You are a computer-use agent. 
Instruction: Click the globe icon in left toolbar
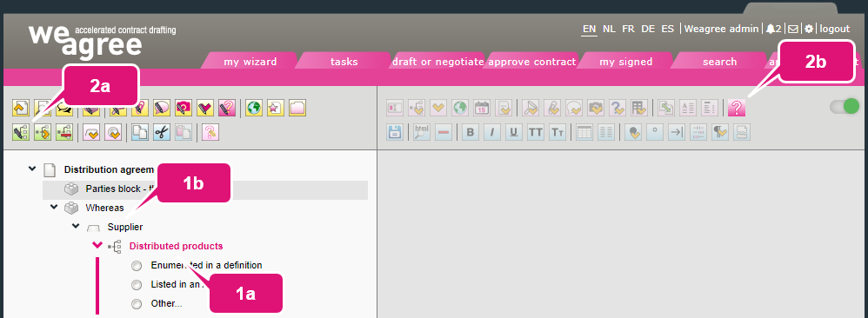[x=254, y=108]
